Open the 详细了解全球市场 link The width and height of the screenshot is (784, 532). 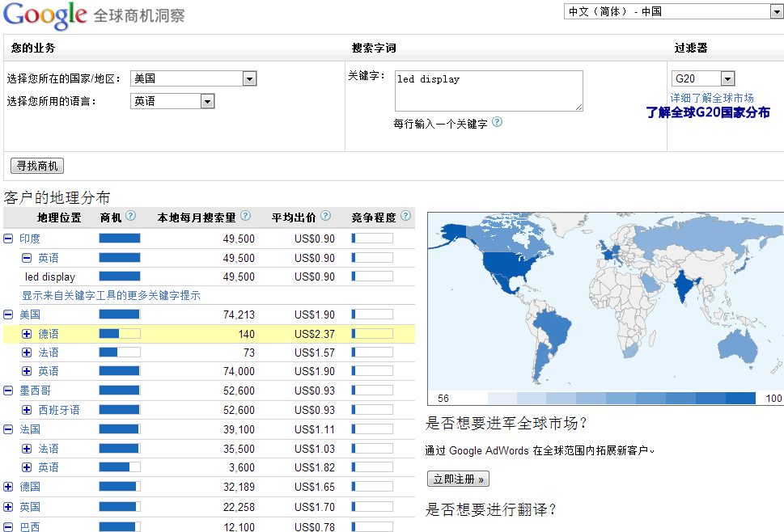tap(712, 98)
